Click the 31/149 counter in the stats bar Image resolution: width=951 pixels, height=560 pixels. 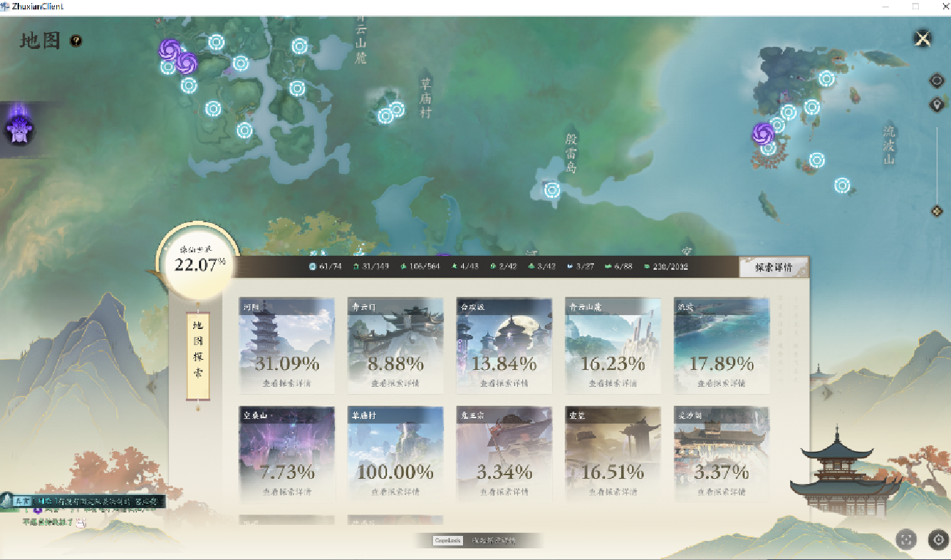coord(371,267)
